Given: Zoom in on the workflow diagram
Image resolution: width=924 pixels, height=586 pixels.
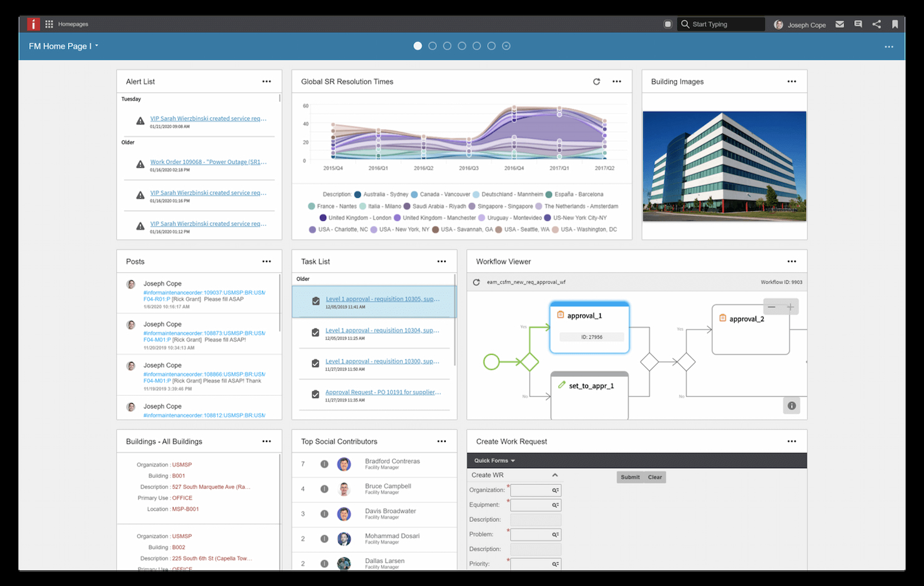Looking at the screenshot, I should pos(790,306).
